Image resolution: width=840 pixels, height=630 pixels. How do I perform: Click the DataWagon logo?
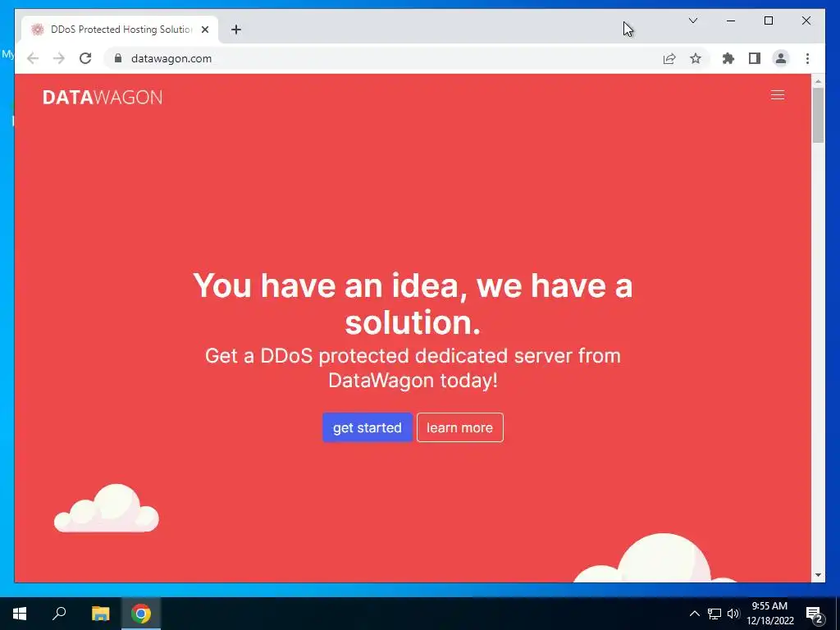coord(103,97)
